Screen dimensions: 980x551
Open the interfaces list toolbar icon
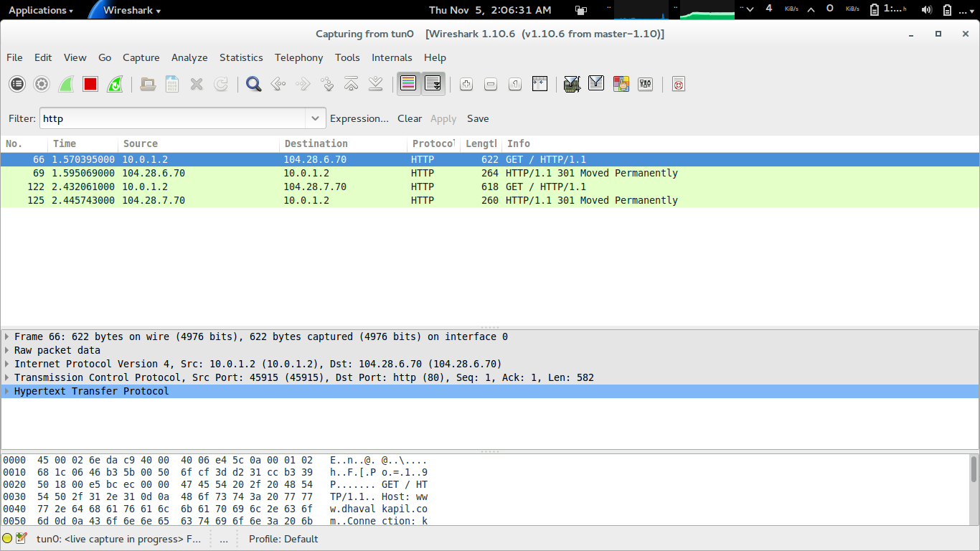tap(17, 84)
